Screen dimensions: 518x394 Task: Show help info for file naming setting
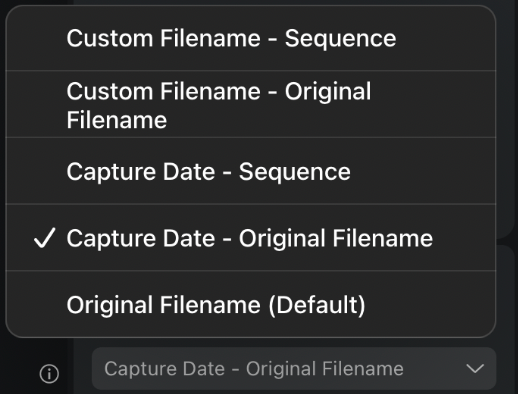(49, 373)
